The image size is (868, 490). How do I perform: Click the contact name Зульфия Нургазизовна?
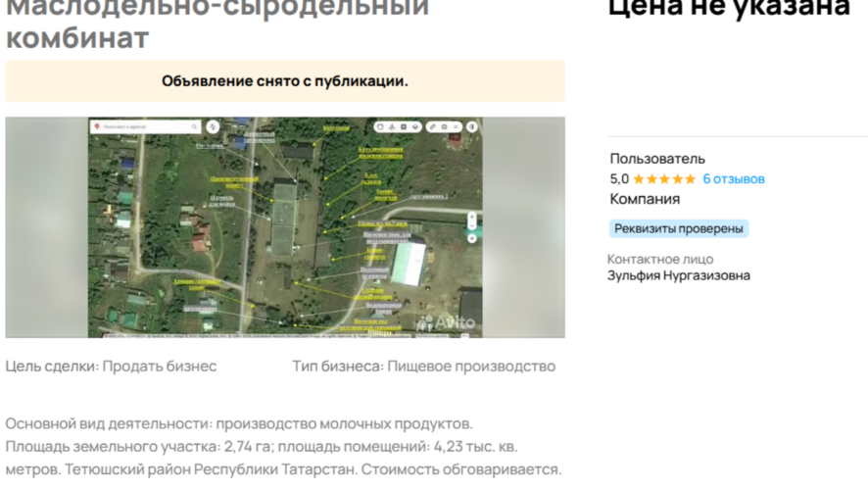point(679,275)
